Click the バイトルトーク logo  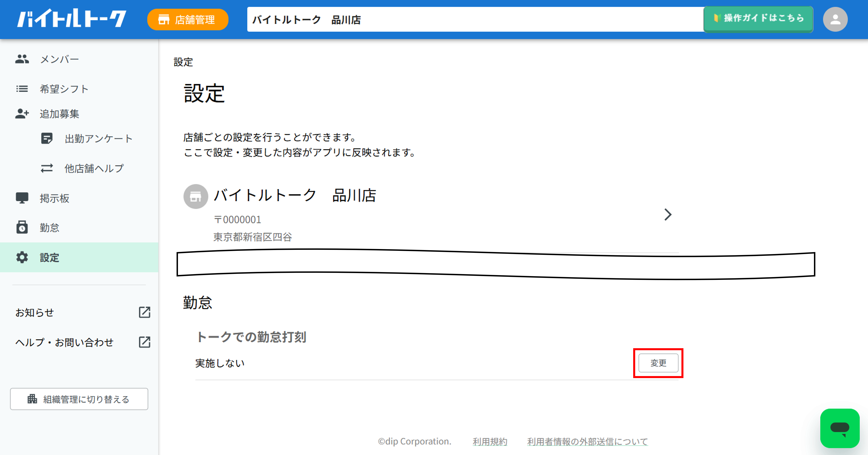pos(72,18)
